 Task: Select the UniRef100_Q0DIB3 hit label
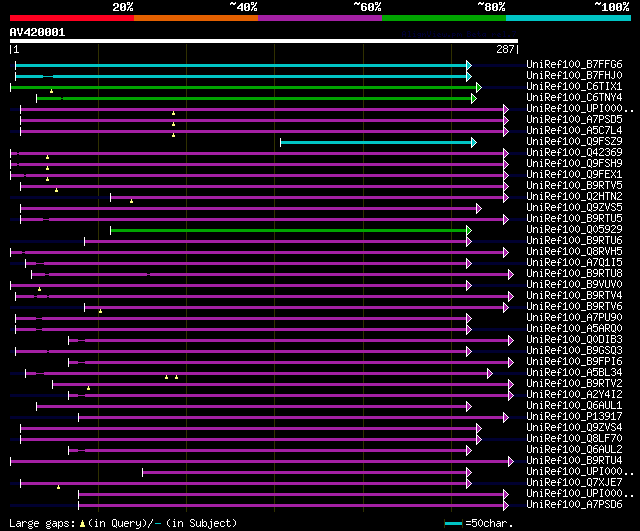coord(574,340)
